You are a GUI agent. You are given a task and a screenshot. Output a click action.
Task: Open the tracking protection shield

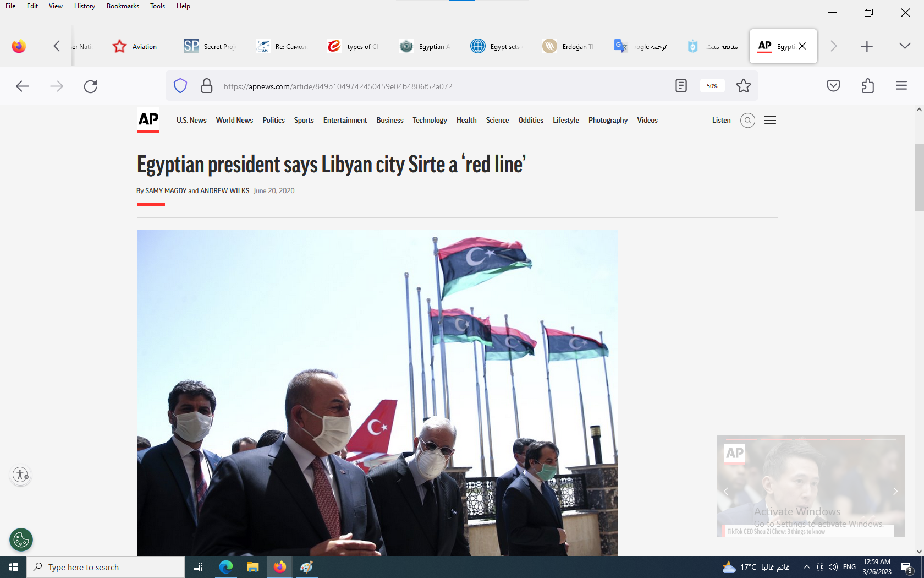(x=180, y=86)
